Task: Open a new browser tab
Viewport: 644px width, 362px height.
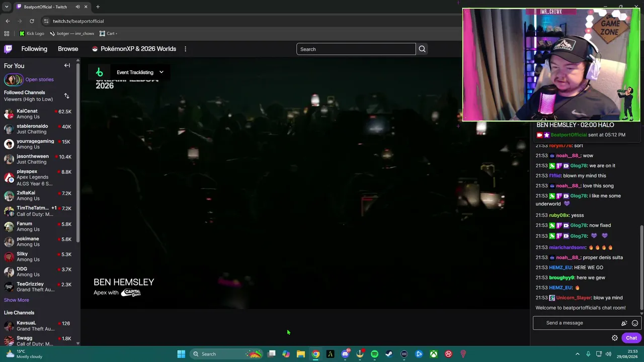Action: coord(98,7)
